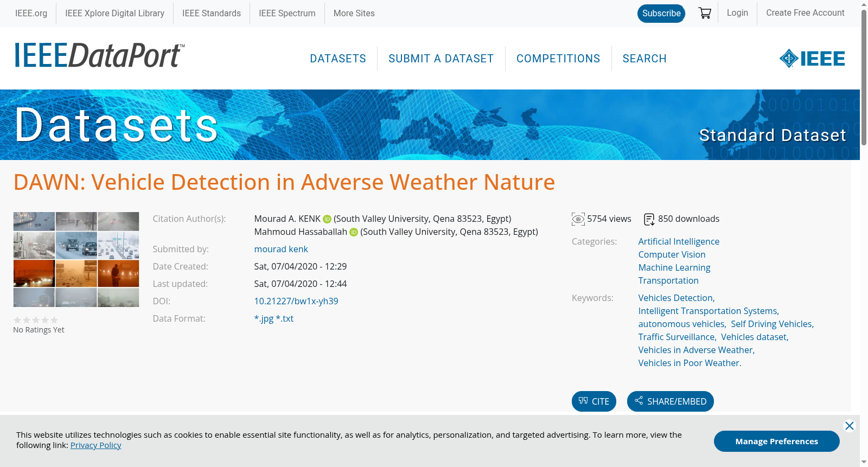Click the CITE button

click(594, 401)
